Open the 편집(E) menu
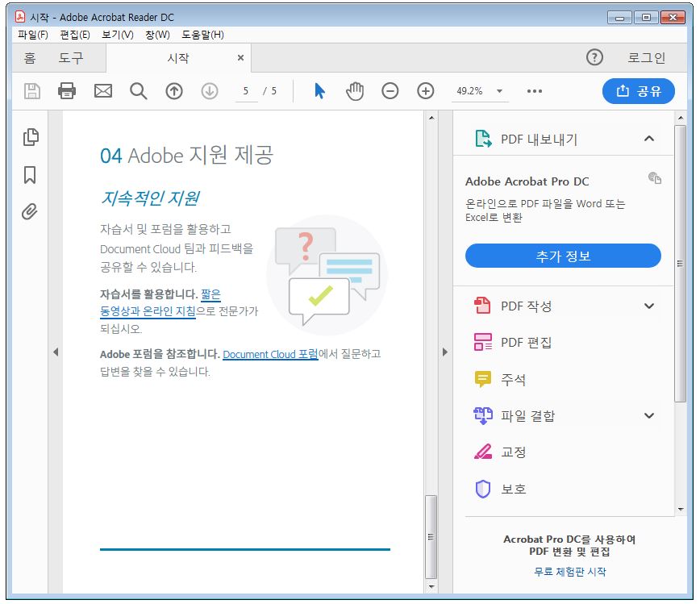This screenshot has height=604, width=700. point(75,35)
